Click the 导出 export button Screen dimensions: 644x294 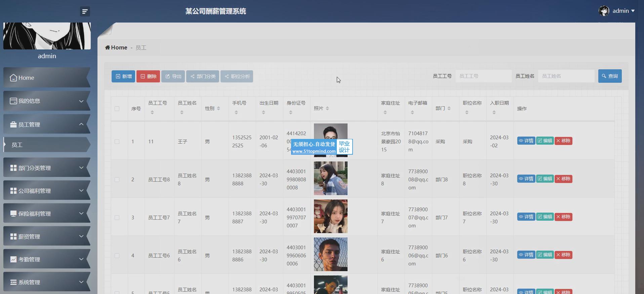coord(173,76)
